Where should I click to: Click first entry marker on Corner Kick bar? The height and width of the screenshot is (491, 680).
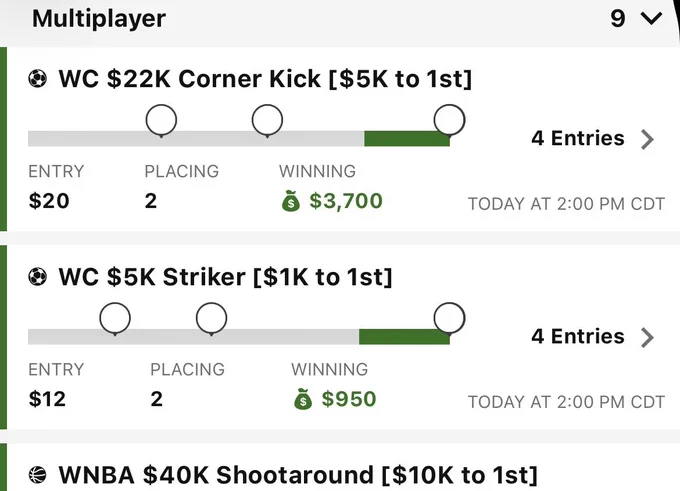(161, 120)
